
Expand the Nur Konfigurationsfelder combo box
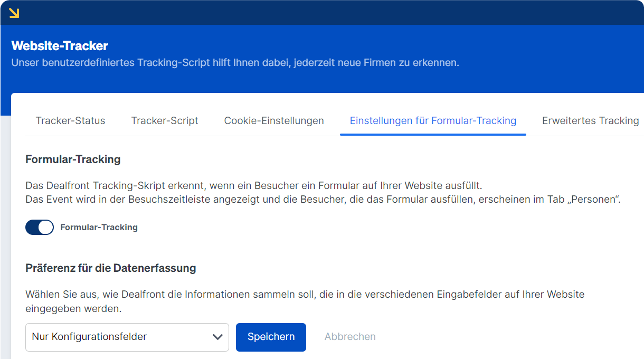pyautogui.click(x=127, y=337)
